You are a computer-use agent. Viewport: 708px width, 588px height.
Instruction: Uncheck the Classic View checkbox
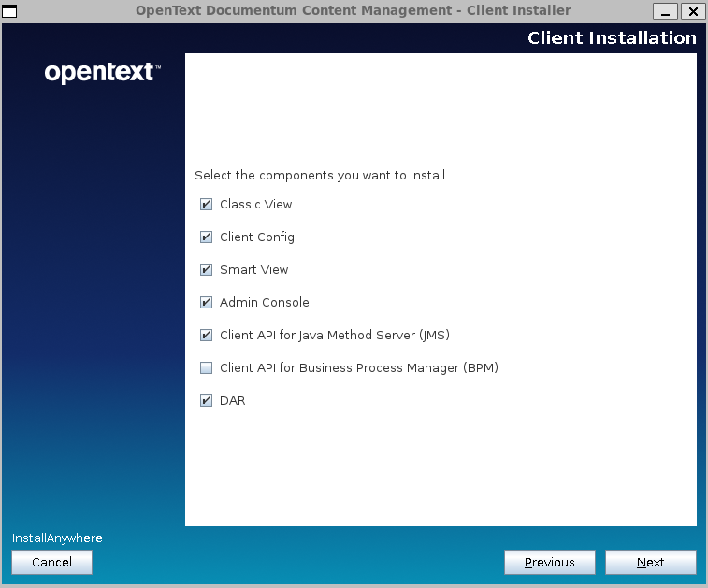[207, 205]
